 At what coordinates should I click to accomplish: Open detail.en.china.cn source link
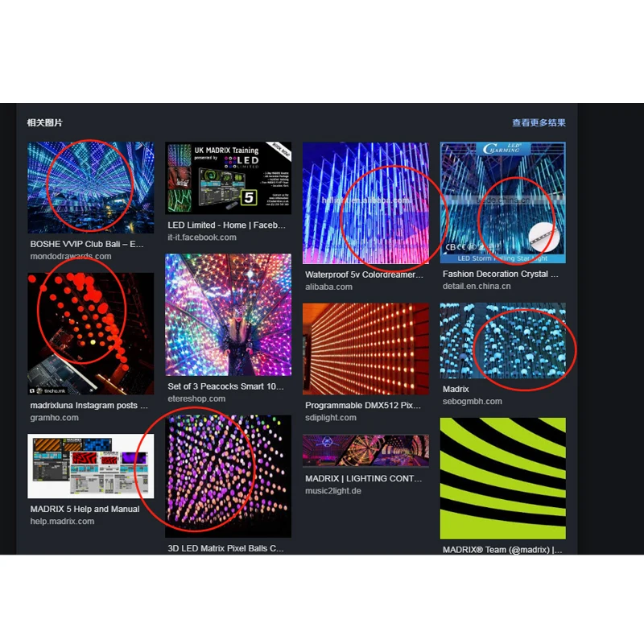[477, 287]
